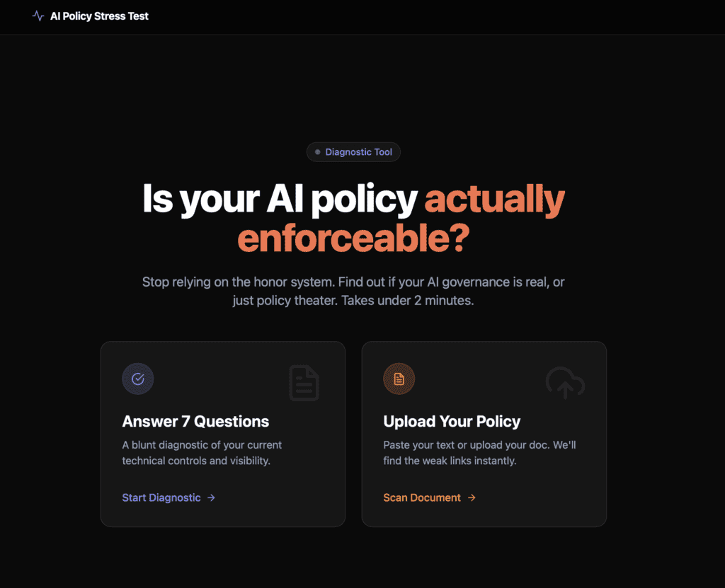Screen dimensions: 725x588
Task: Click the gray dot inside the Diagnostic Tool badge
Action: pos(318,152)
